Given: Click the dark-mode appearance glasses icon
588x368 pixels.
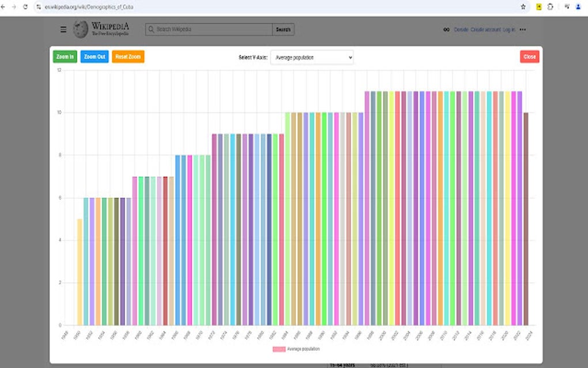Looking at the screenshot, I should tap(446, 29).
